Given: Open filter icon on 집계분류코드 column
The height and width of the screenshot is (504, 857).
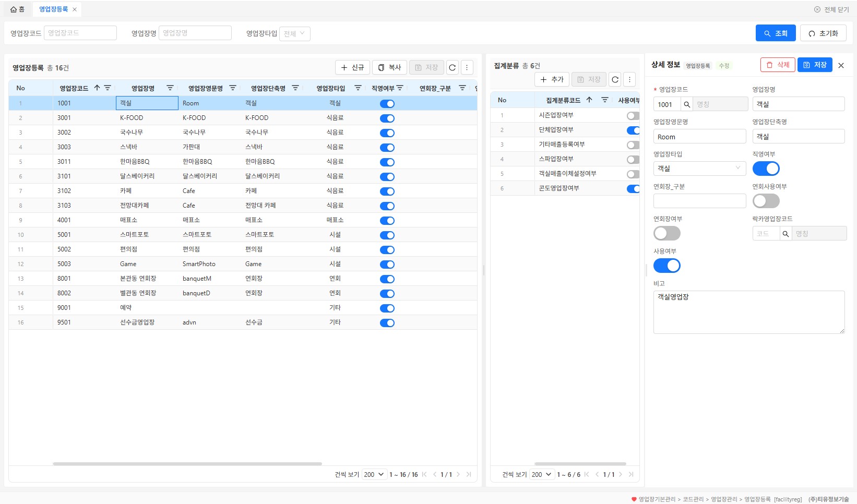Looking at the screenshot, I should [605, 100].
